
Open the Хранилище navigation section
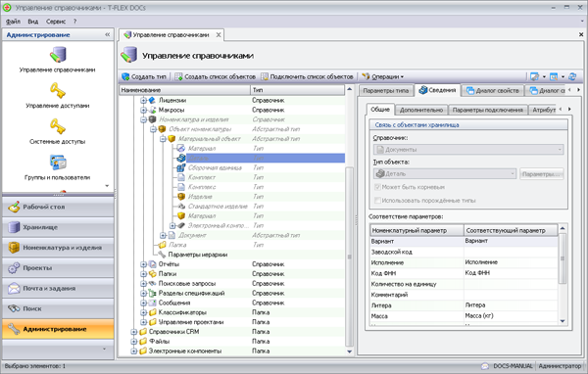click(x=58, y=227)
